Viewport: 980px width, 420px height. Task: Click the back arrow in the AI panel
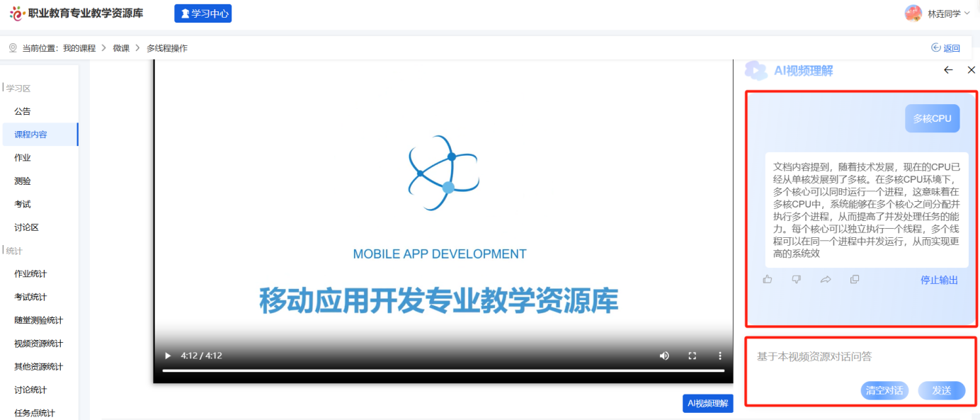(x=948, y=70)
